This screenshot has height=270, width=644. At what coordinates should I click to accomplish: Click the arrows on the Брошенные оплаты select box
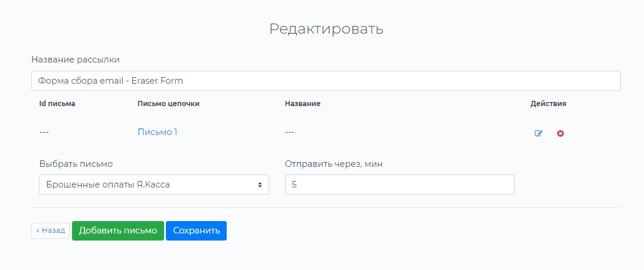260,185
